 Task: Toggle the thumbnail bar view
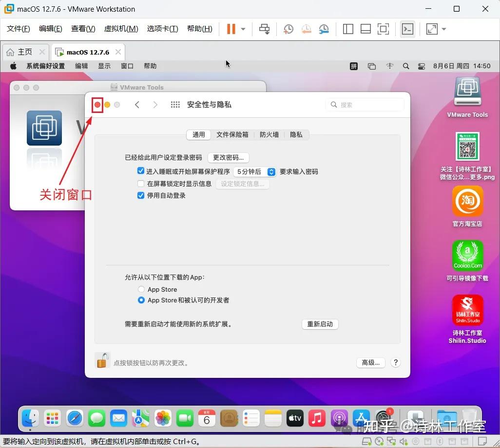[365, 29]
